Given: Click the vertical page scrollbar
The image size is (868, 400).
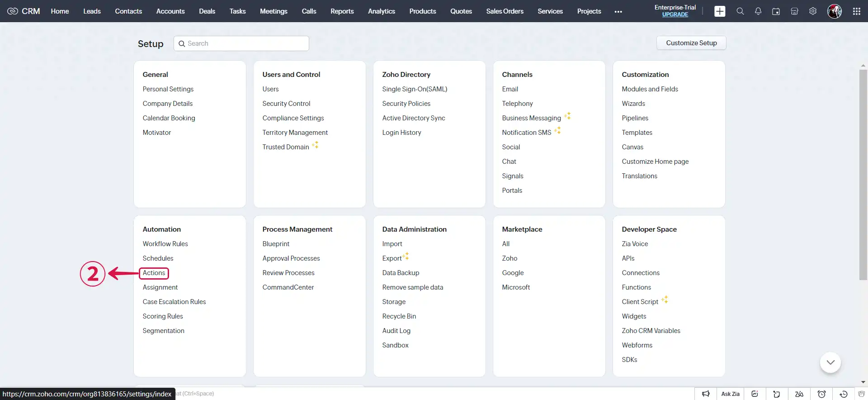Looking at the screenshot, I should 863,175.
